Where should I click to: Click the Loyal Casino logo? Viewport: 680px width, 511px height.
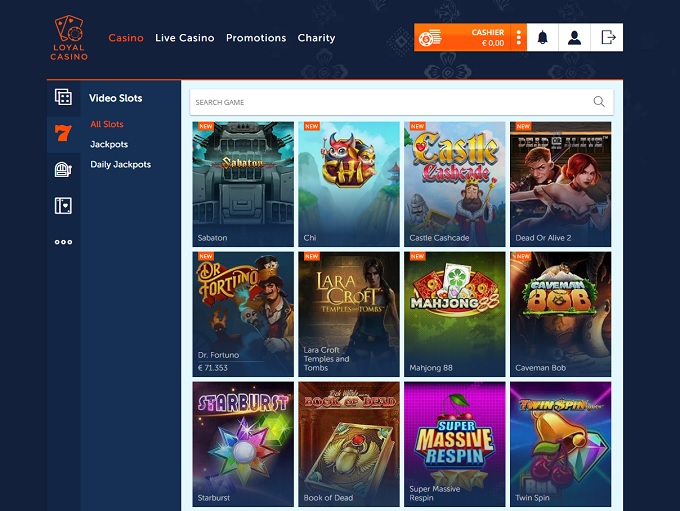pos(69,38)
